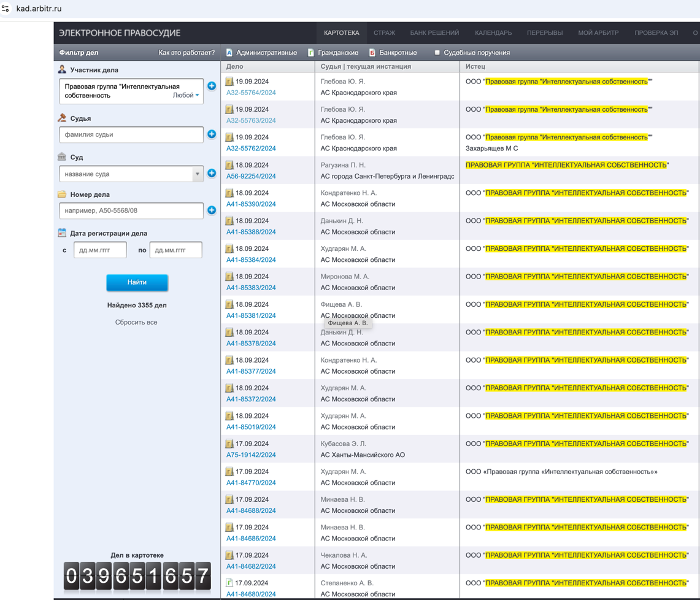Open case A41-85383/2024
Viewport: 700px width, 600px height.
pyautogui.click(x=251, y=288)
